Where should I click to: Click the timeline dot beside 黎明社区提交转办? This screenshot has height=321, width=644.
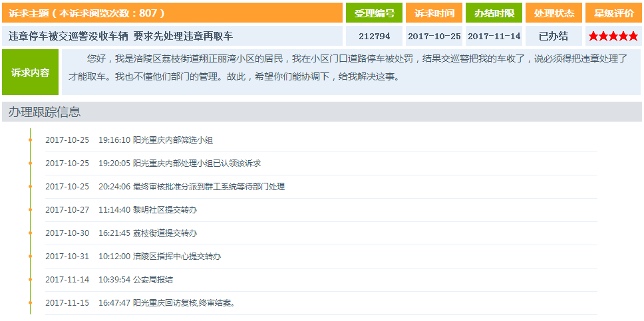pyautogui.click(x=30, y=210)
